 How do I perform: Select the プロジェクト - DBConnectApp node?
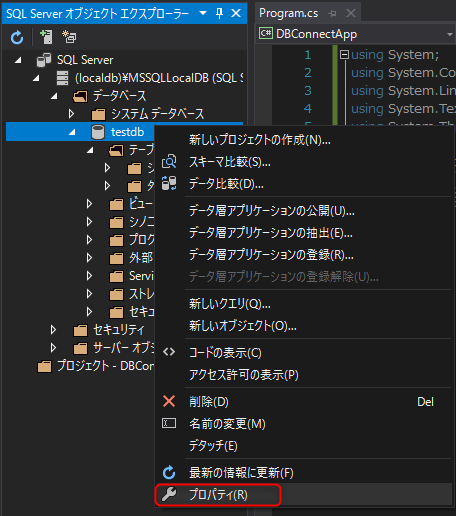pyautogui.click(x=105, y=366)
